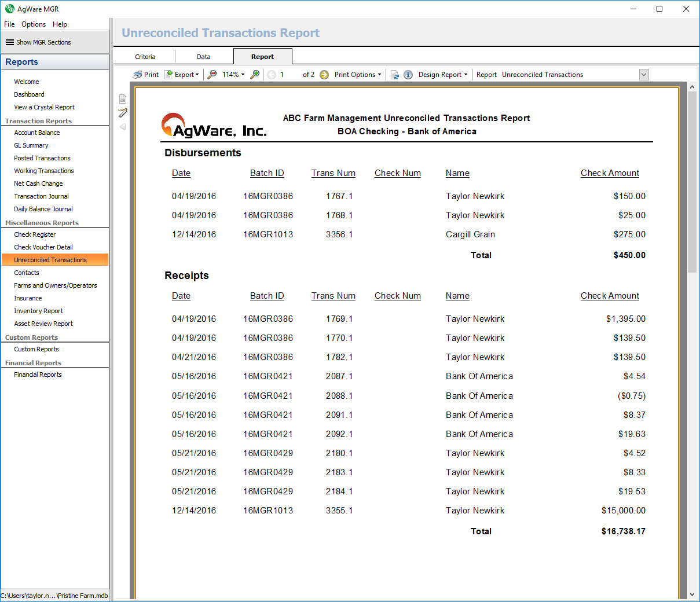Open the Design Report dropdown

pyautogui.click(x=443, y=75)
